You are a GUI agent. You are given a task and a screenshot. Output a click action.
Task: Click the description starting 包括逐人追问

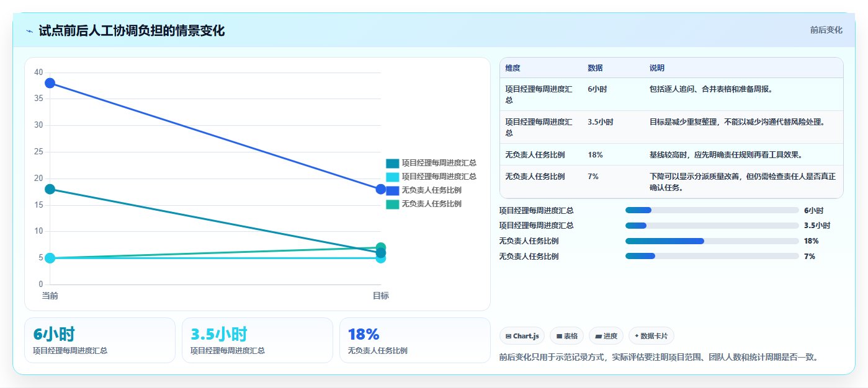[711, 89]
